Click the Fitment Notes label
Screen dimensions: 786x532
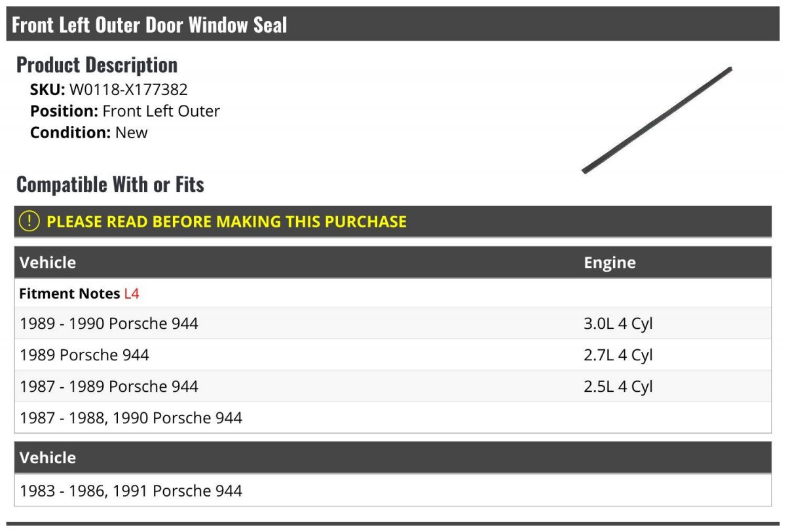click(69, 294)
